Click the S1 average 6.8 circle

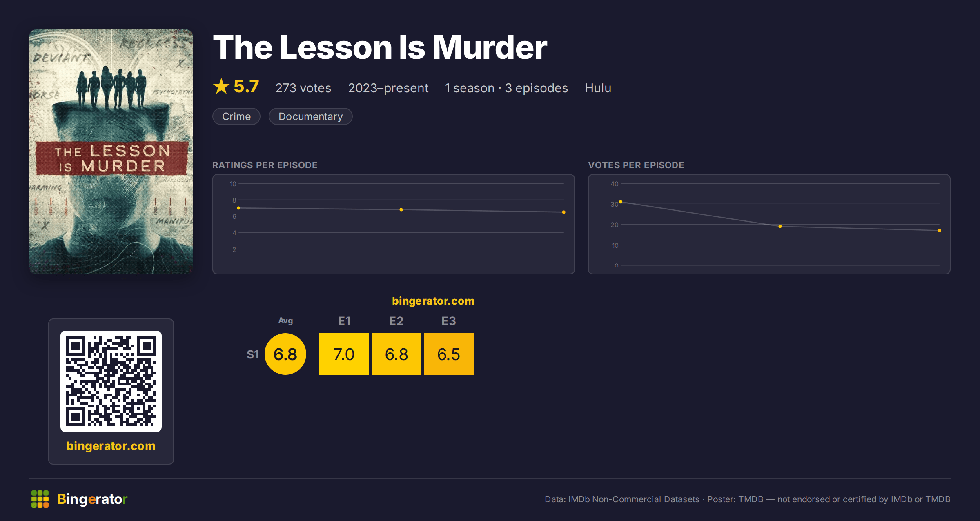[x=285, y=354]
